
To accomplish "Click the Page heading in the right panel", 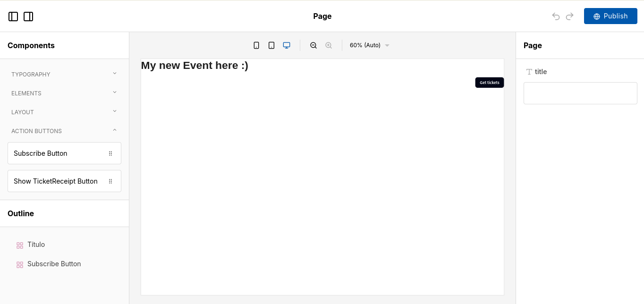I will pos(533,45).
